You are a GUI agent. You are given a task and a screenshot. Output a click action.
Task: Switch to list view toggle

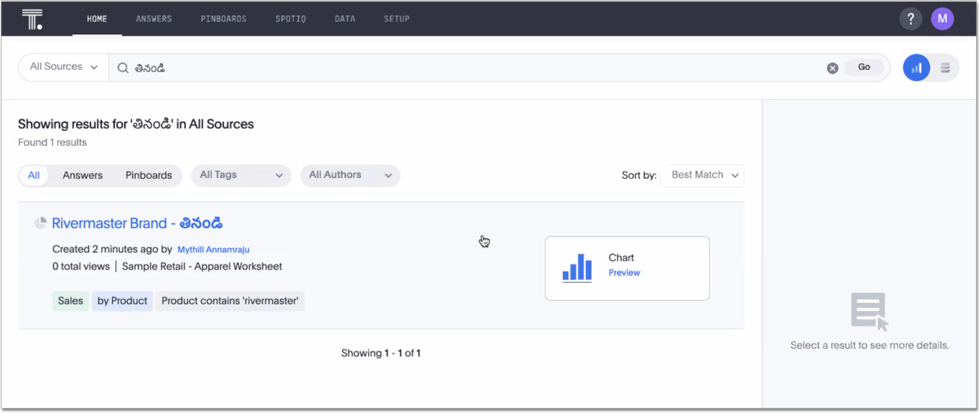tap(945, 68)
